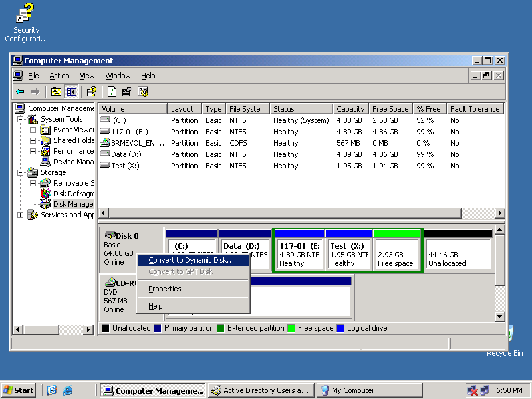Image resolution: width=532 pixels, height=399 pixels.
Task: Click the toolbar Help icon
Action: [x=92, y=92]
